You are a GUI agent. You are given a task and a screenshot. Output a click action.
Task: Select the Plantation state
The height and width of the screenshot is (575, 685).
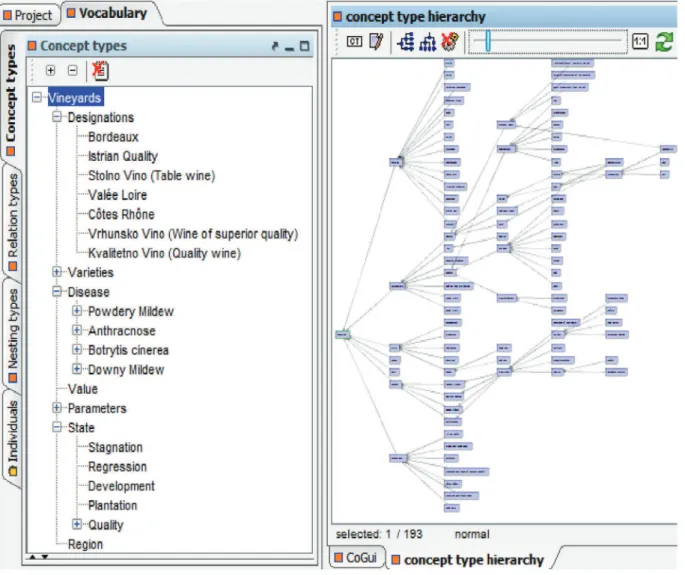[x=112, y=506]
